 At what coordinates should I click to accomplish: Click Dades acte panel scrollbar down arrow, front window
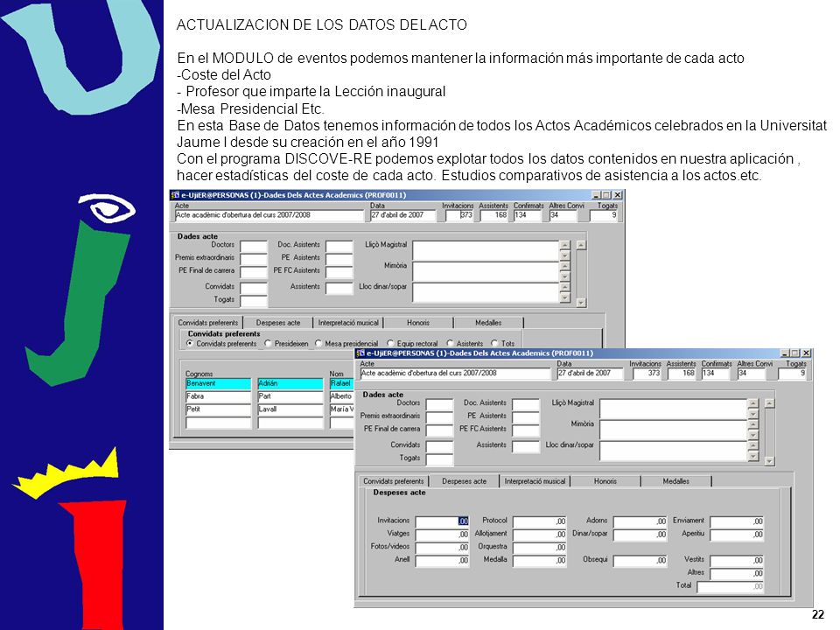coord(770,461)
